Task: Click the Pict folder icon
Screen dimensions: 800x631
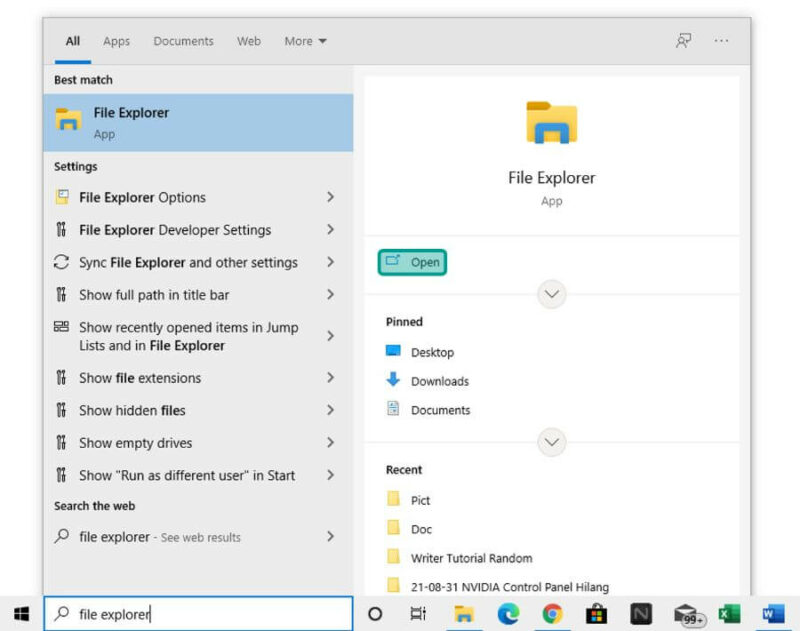Action: click(x=393, y=498)
